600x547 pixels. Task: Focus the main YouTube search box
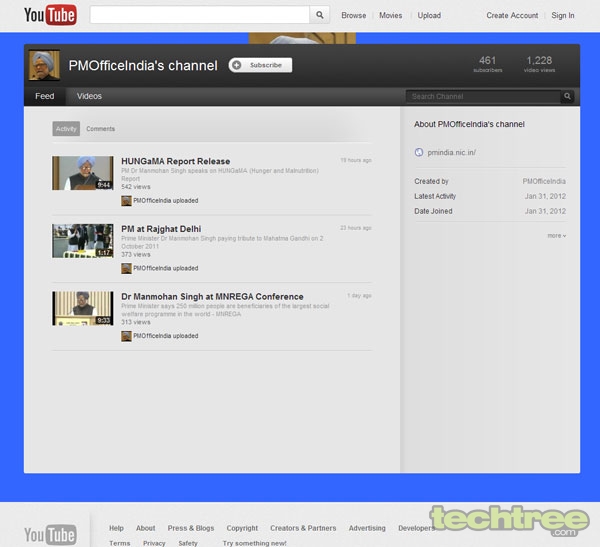[200, 15]
